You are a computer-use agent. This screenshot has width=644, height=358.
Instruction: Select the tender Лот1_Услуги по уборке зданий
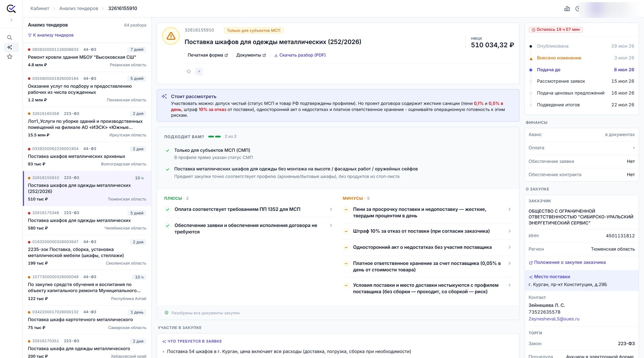87,124
